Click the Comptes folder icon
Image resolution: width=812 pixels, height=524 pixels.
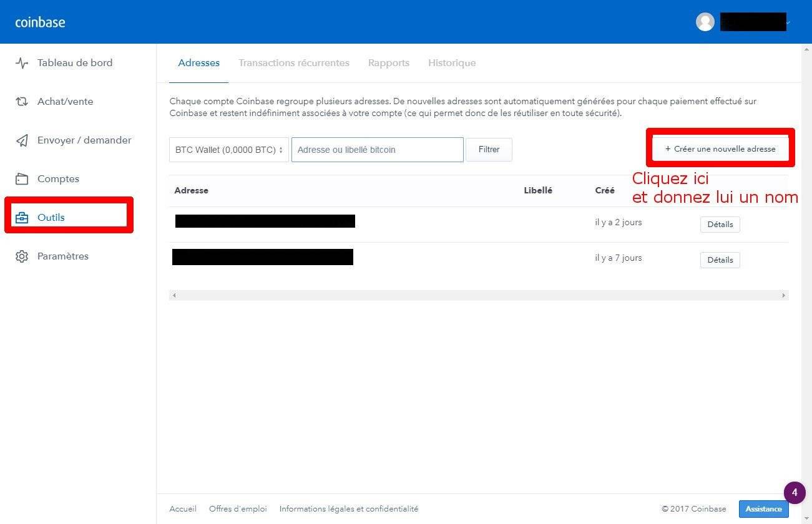[x=22, y=179]
